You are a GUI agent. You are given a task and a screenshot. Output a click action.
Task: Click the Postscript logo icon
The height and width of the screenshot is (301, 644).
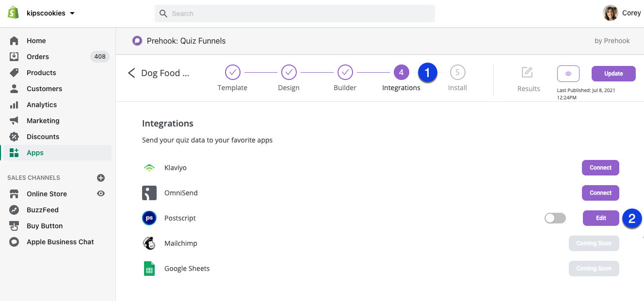click(x=149, y=218)
